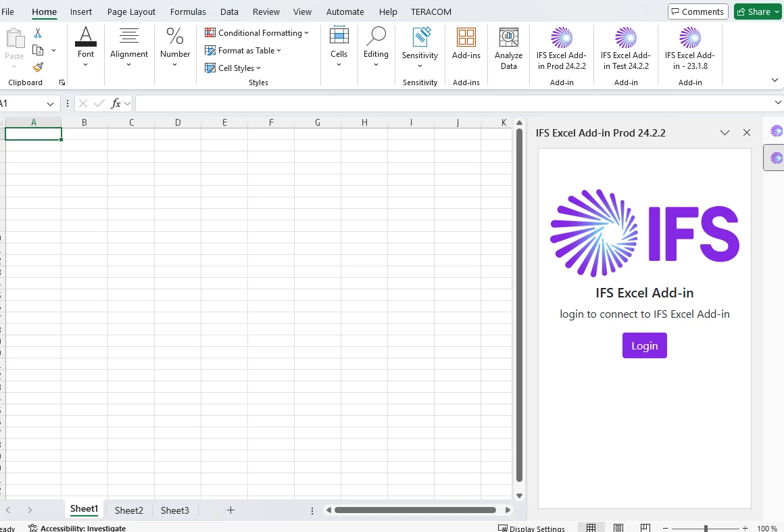The image size is (784, 532).
Task: Open the IFS add-in pane options chevron
Action: pyautogui.click(x=725, y=132)
